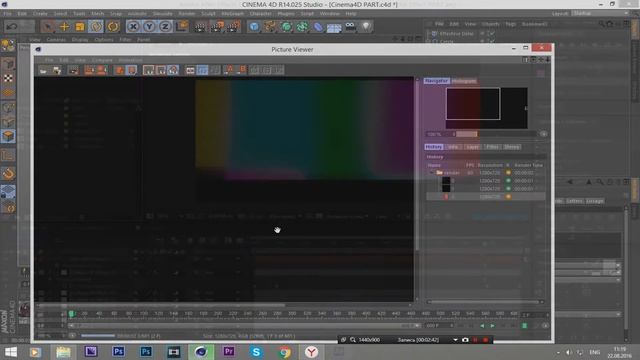Open Windows Start button

(11, 352)
